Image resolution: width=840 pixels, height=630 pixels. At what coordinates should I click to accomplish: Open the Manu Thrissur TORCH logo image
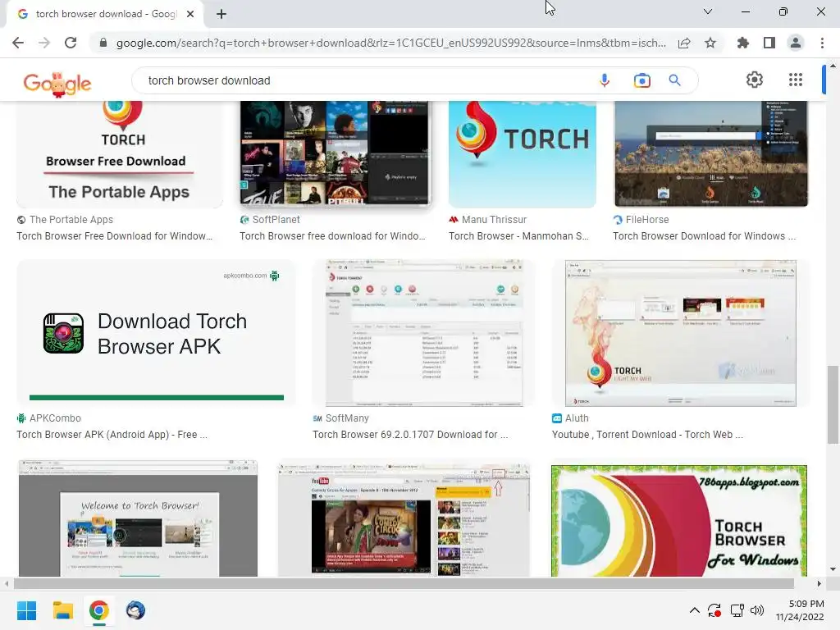pos(523,154)
